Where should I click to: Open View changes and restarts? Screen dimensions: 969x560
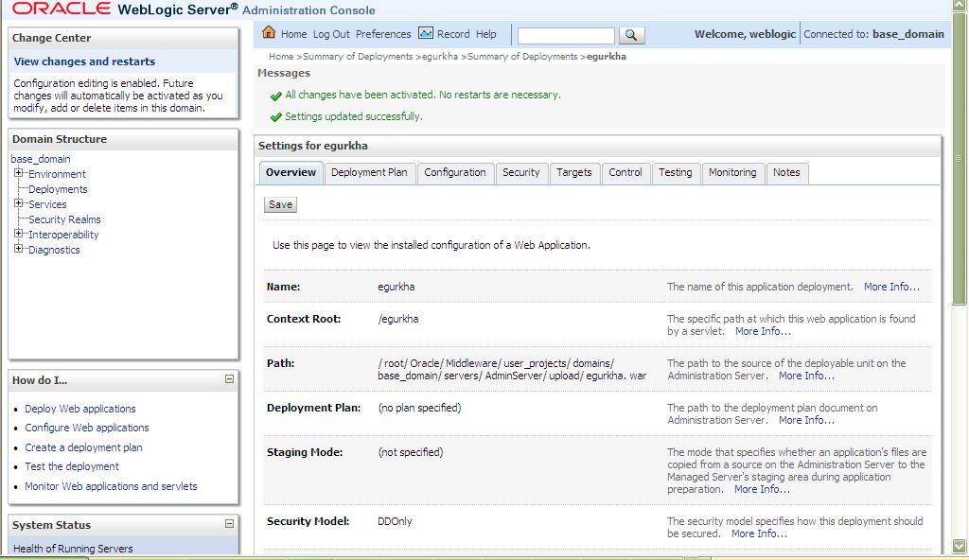click(84, 61)
